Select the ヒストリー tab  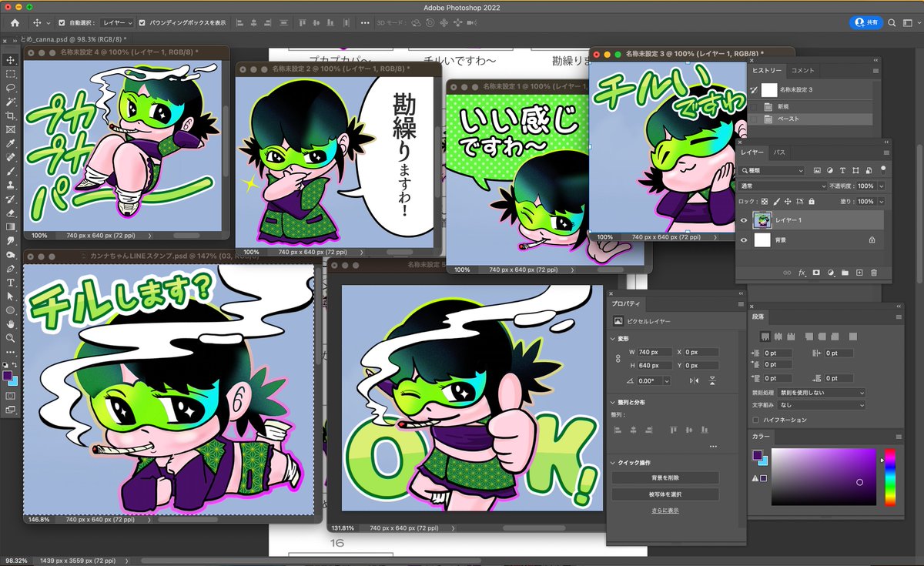[767, 70]
